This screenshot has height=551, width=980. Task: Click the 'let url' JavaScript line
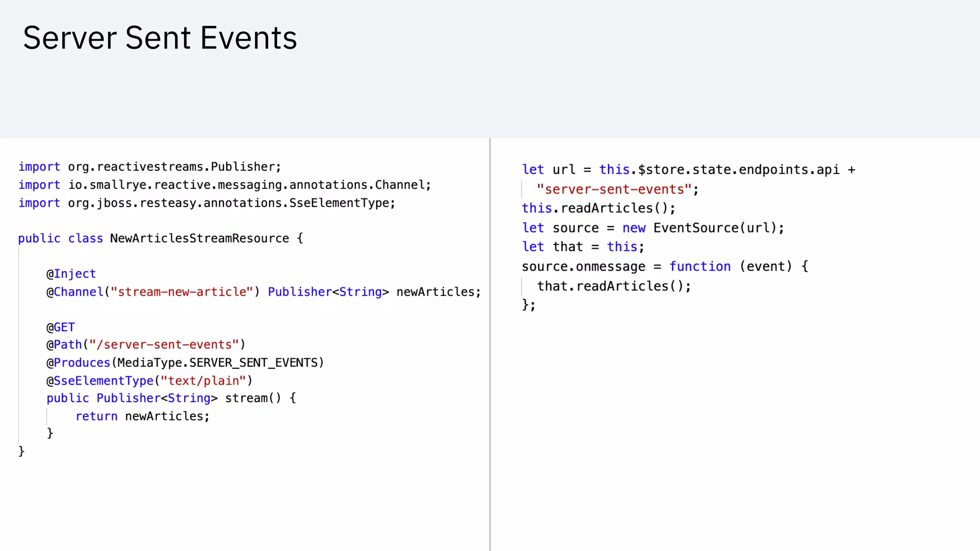pyautogui.click(x=689, y=170)
